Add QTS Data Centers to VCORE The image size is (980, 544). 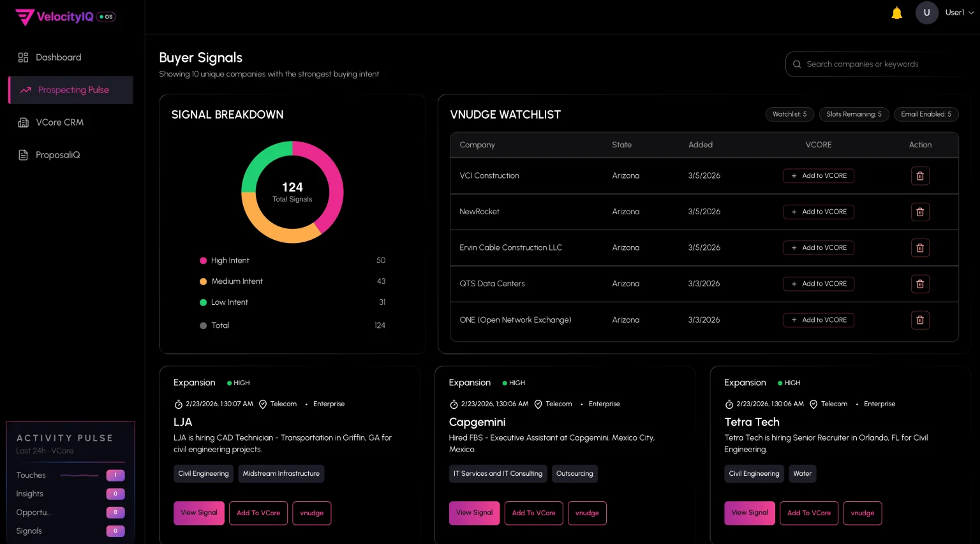click(x=819, y=284)
